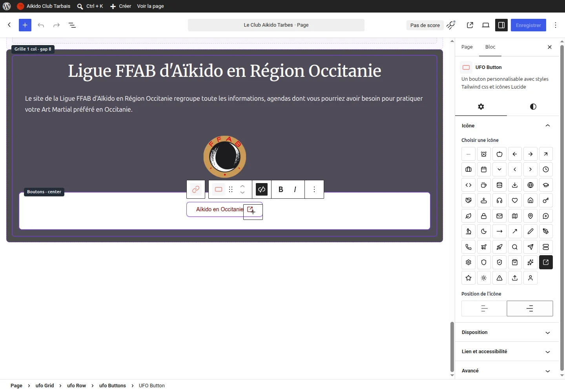Screen dimensions: 565x392
Task: Pick the calendar icon
Action: pyautogui.click(x=484, y=169)
